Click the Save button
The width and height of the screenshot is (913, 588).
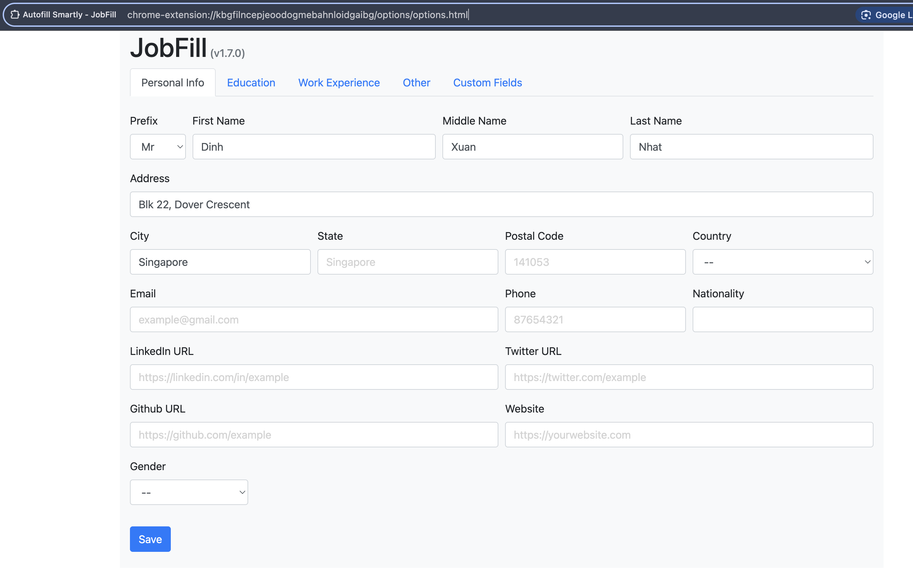(x=150, y=539)
